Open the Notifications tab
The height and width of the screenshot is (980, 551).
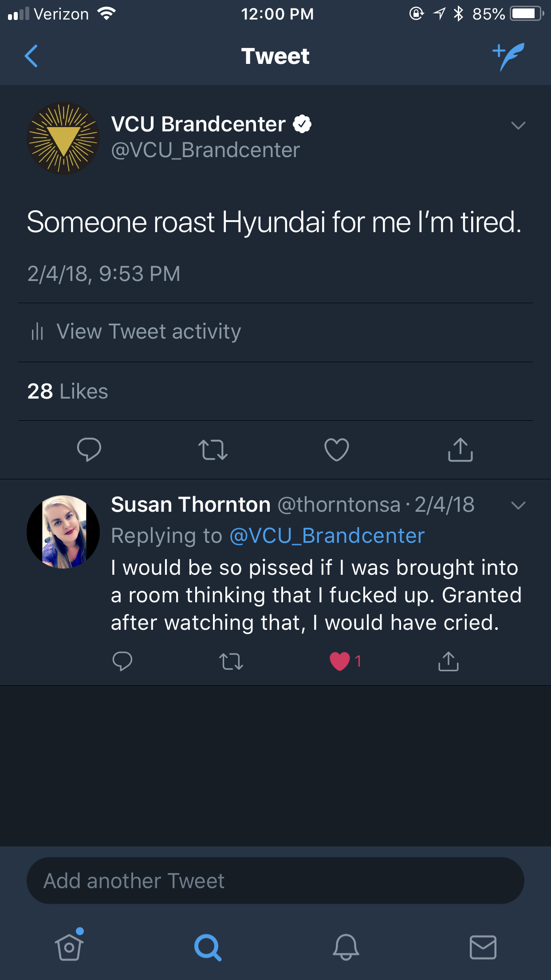pos(346,947)
